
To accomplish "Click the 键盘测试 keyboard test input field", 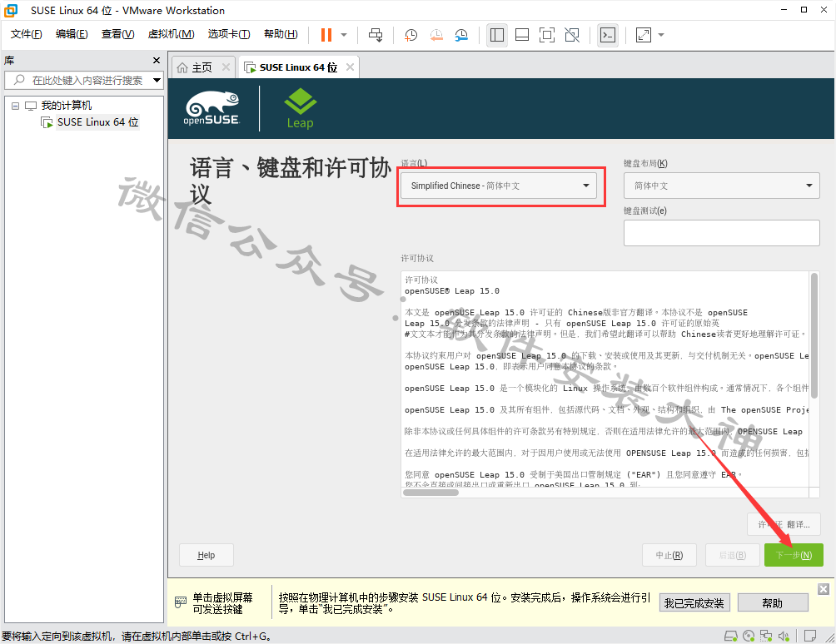I will (x=721, y=233).
